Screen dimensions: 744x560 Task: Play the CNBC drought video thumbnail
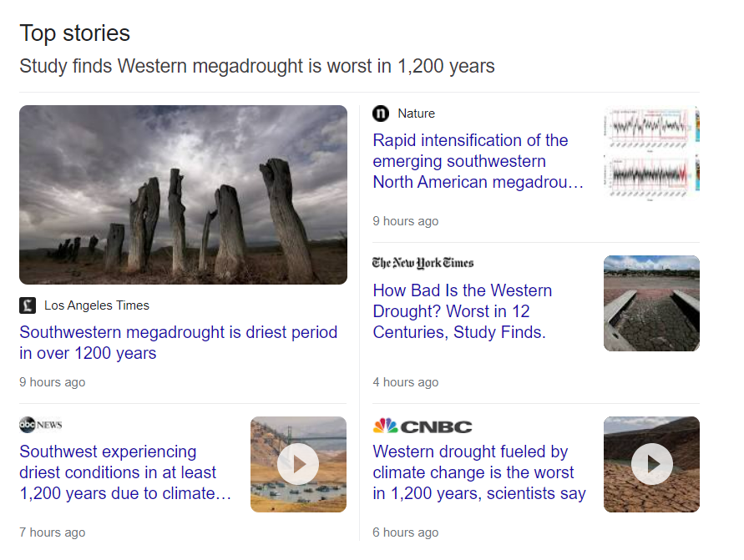click(x=651, y=464)
